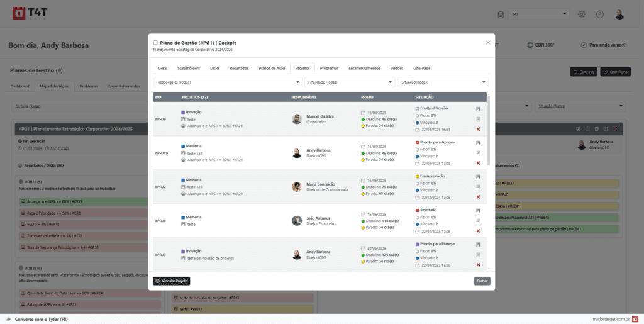Click the Vincular Projeto button
The height and width of the screenshot is (324, 644).
(171, 281)
